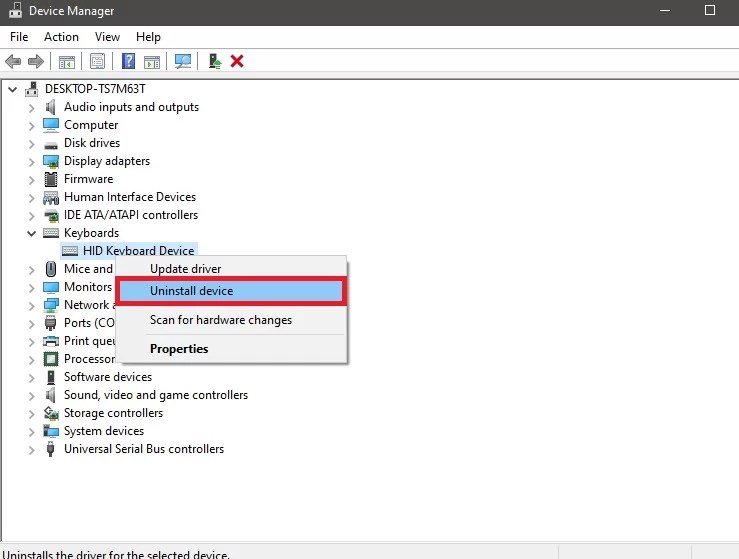Screen dimensions: 739x559
Task: Click the Keyboards category icon
Action: point(51,233)
